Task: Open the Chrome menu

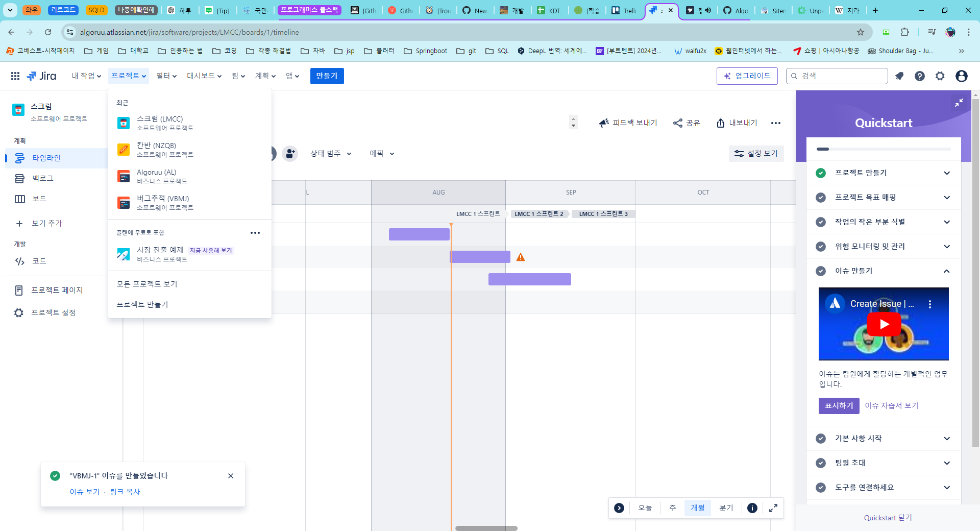Action: 969,32
